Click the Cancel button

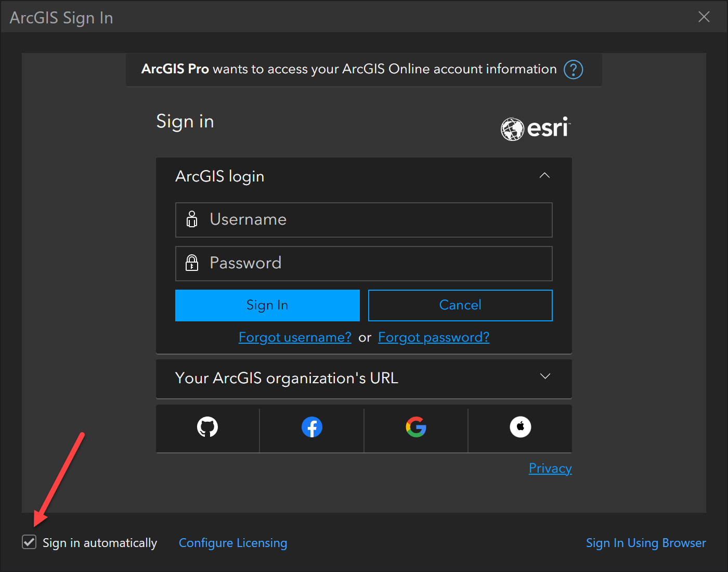click(x=460, y=305)
